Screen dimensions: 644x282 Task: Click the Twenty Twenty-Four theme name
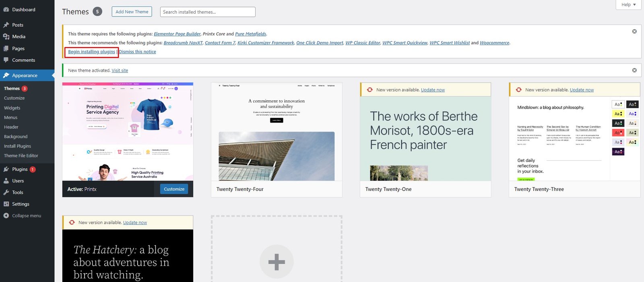[240, 189]
